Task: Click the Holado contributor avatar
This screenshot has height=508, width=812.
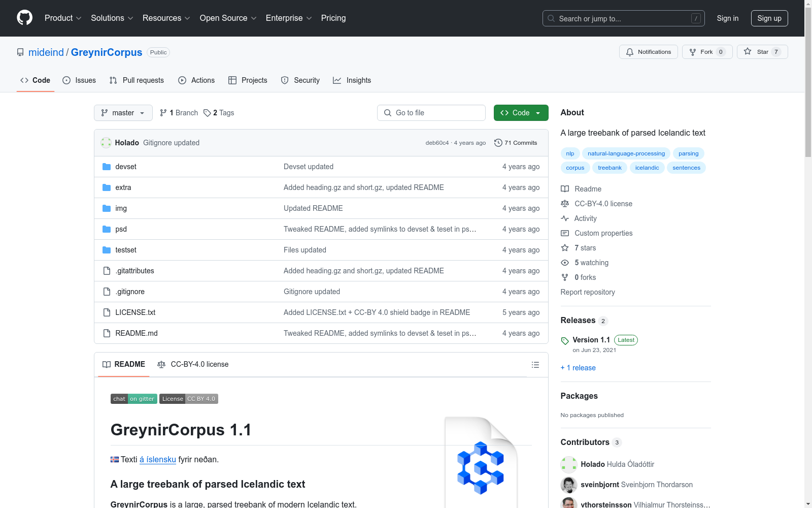Action: (x=569, y=464)
